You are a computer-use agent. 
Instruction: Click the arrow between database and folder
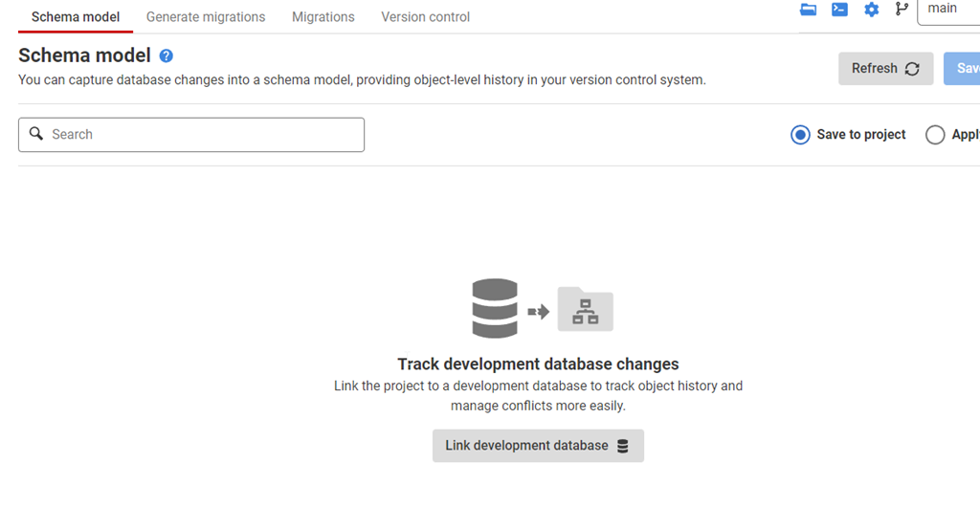pyautogui.click(x=539, y=311)
